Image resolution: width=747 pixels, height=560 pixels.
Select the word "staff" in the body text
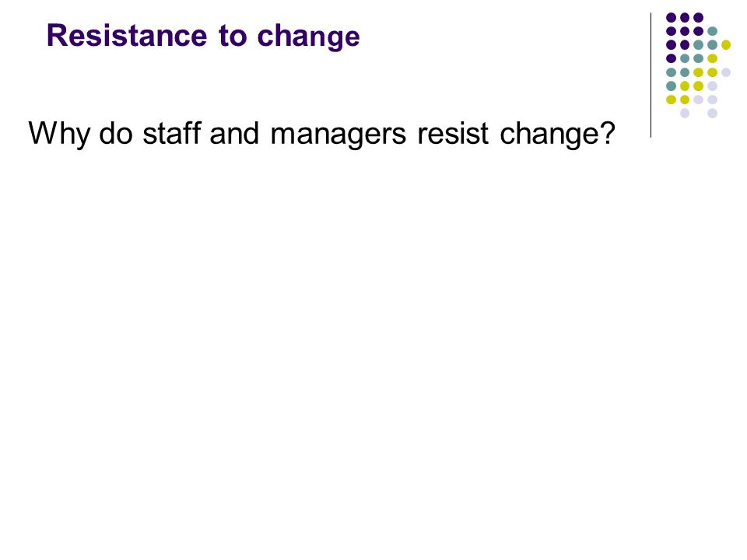coord(171,132)
